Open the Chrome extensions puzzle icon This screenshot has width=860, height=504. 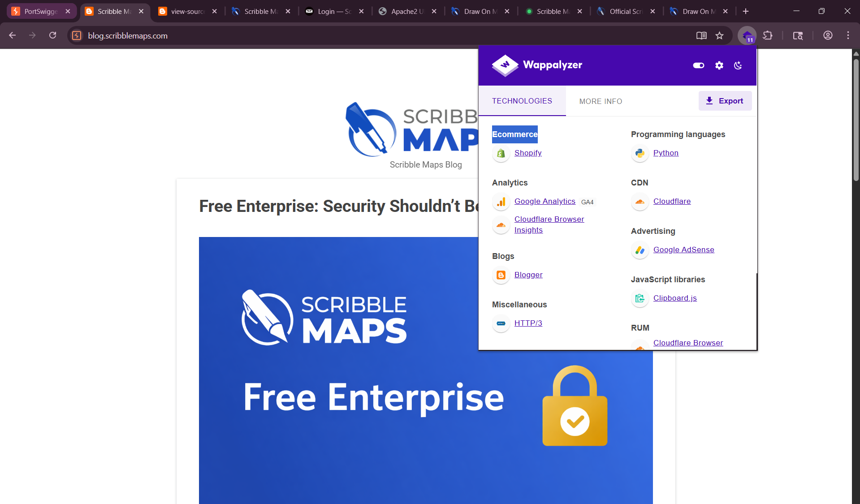[x=768, y=36]
